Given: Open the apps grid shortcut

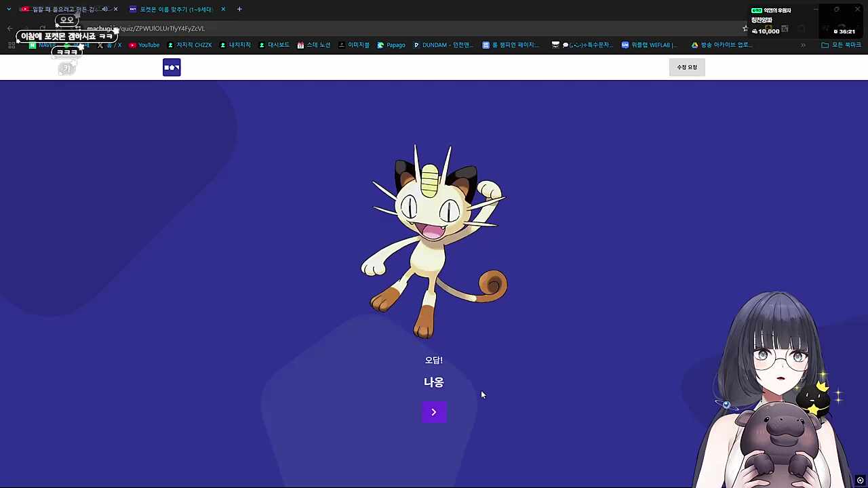Looking at the screenshot, I should [12, 45].
